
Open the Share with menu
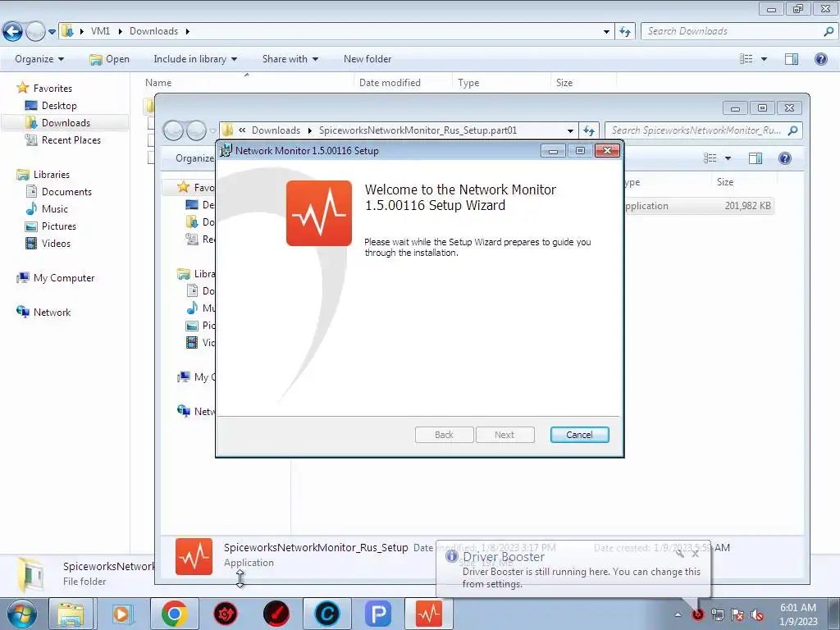point(290,59)
